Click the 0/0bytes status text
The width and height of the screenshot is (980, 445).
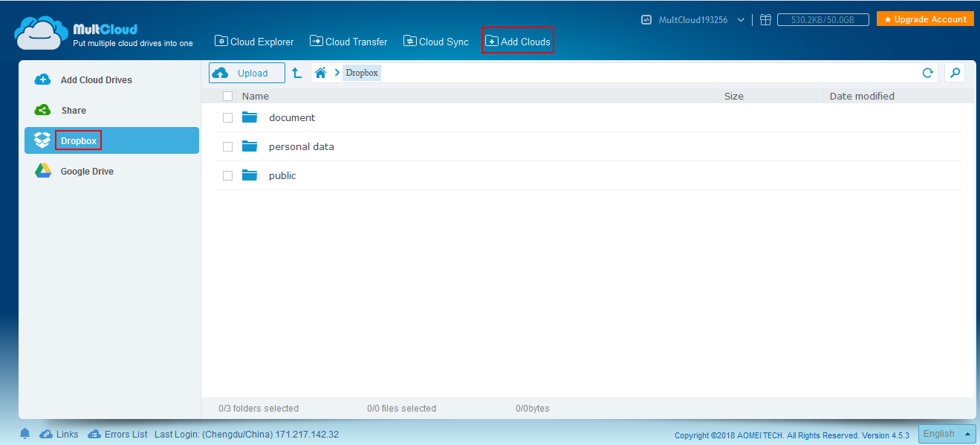[x=533, y=408]
